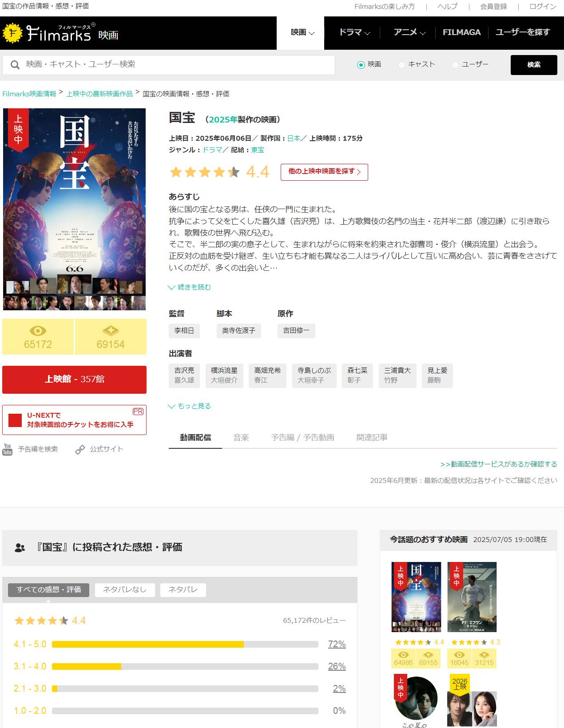Open the ドラマ dropdown menu
Image resolution: width=564 pixels, height=728 pixels.
click(354, 32)
